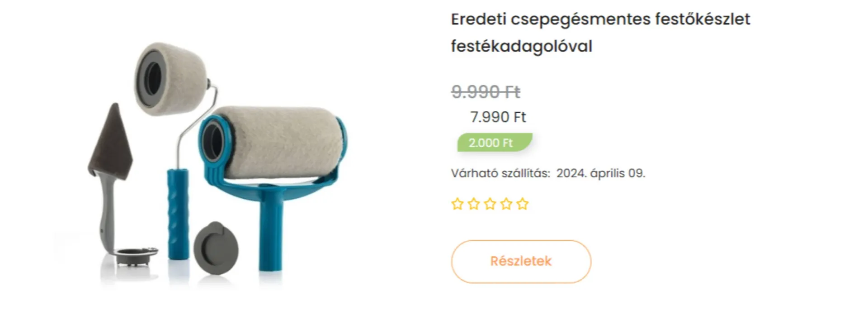Click the delivery date 2024. április 09.
The image size is (868, 334).
click(x=601, y=173)
